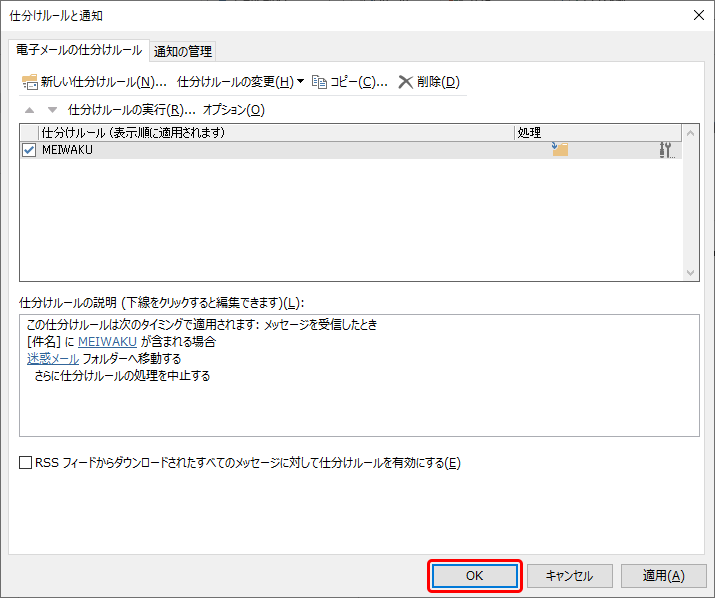Click the 仕分けルール (表示順に適用されます) column header

pyautogui.click(x=276, y=133)
